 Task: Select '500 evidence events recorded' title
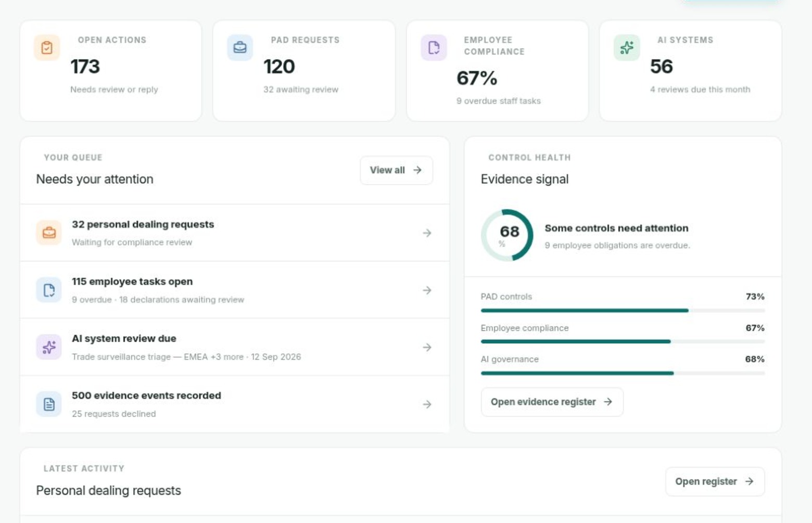coord(146,396)
